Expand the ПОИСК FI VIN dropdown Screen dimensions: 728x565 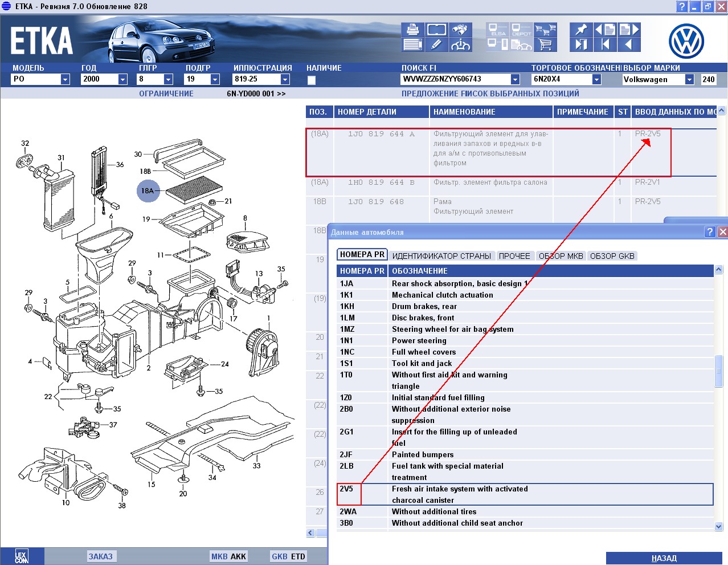pos(515,80)
